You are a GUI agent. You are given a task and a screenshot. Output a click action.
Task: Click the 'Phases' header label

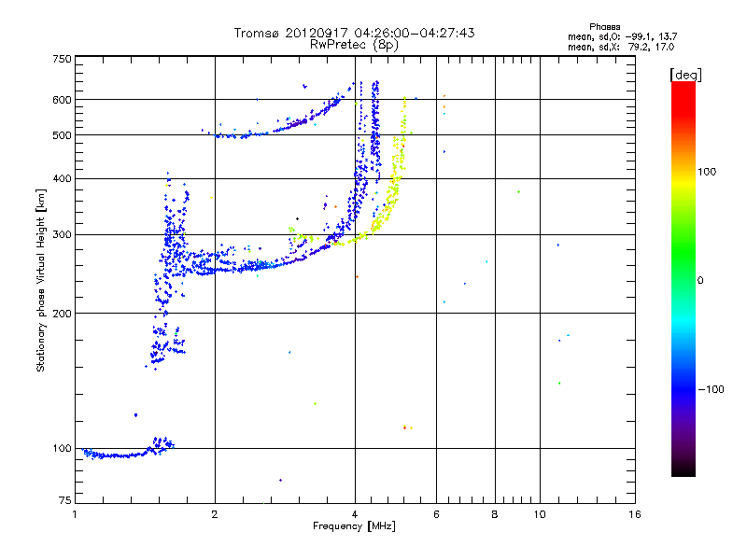coord(604,27)
